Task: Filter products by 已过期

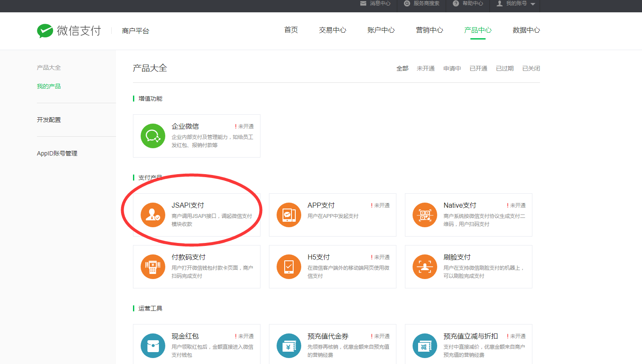Action: tap(505, 68)
